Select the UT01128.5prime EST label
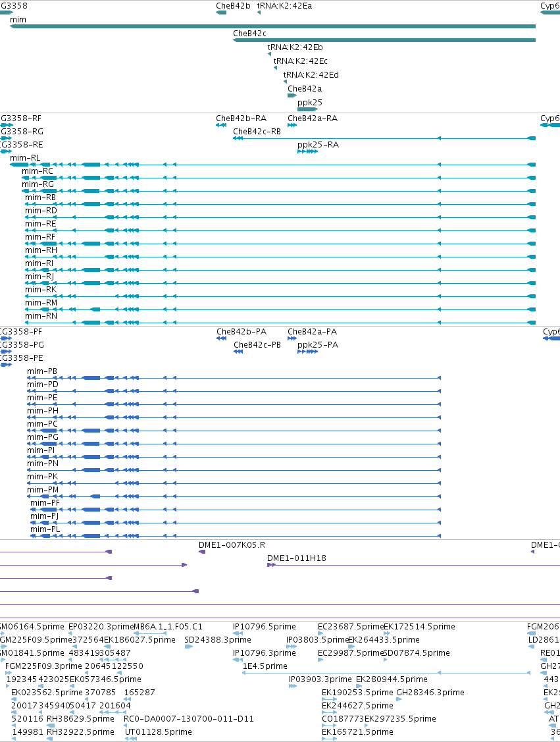This screenshot has width=560, height=742. [x=159, y=732]
